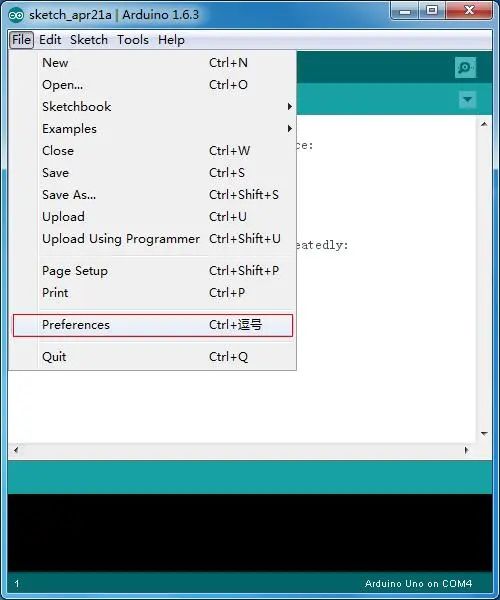
Task: Click the horizontal scroll right arrow
Action: point(466,450)
